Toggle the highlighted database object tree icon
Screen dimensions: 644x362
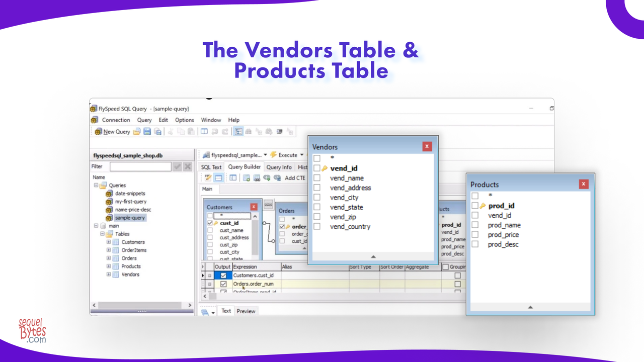pyautogui.click(x=238, y=132)
